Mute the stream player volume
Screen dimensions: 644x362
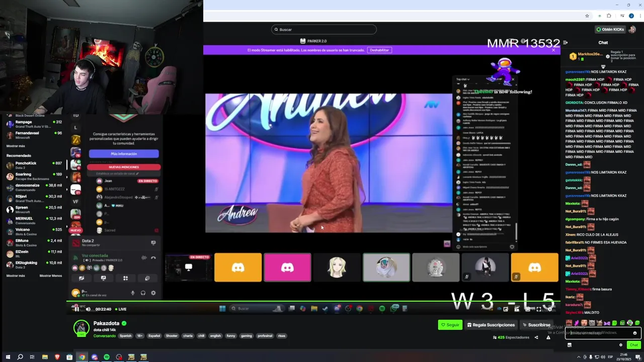tap(88, 309)
